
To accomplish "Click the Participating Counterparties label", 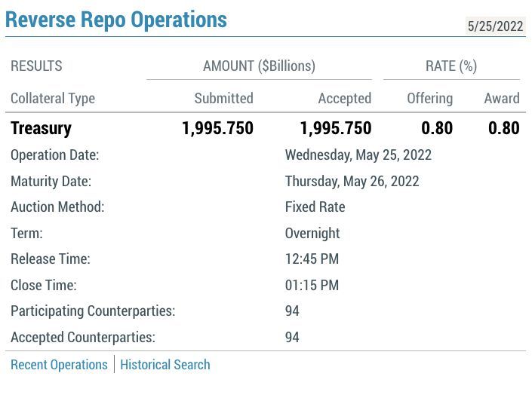I will click(93, 311).
